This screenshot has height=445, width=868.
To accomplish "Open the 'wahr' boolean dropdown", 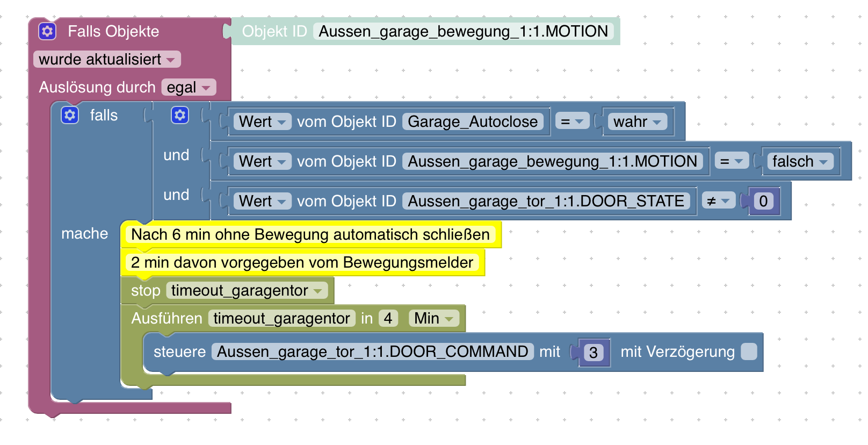I will tap(638, 121).
